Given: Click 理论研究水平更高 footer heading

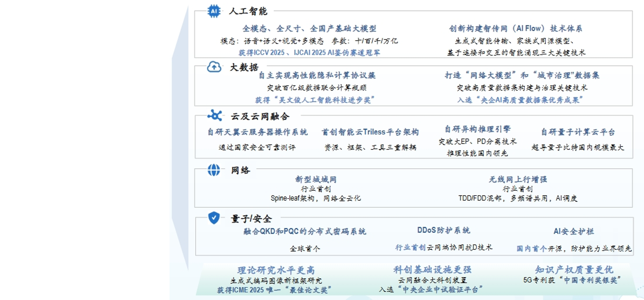Looking at the screenshot, I should click(276, 270).
